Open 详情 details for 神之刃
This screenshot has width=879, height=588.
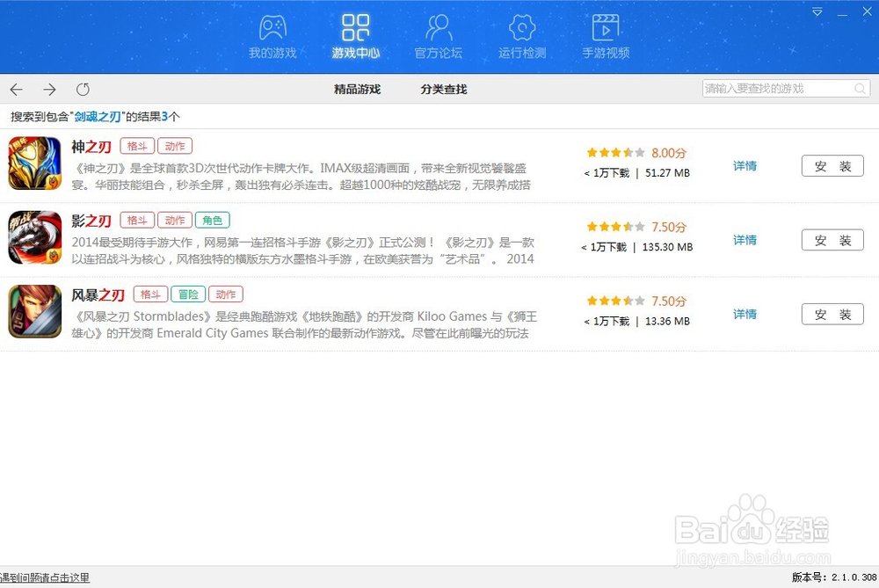click(745, 166)
